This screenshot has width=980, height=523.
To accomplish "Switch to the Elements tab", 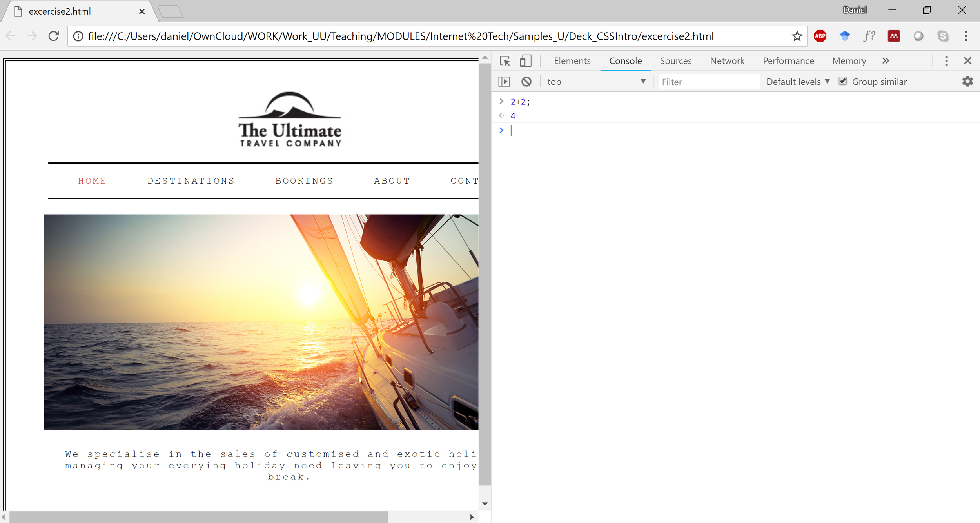I will tap(572, 61).
